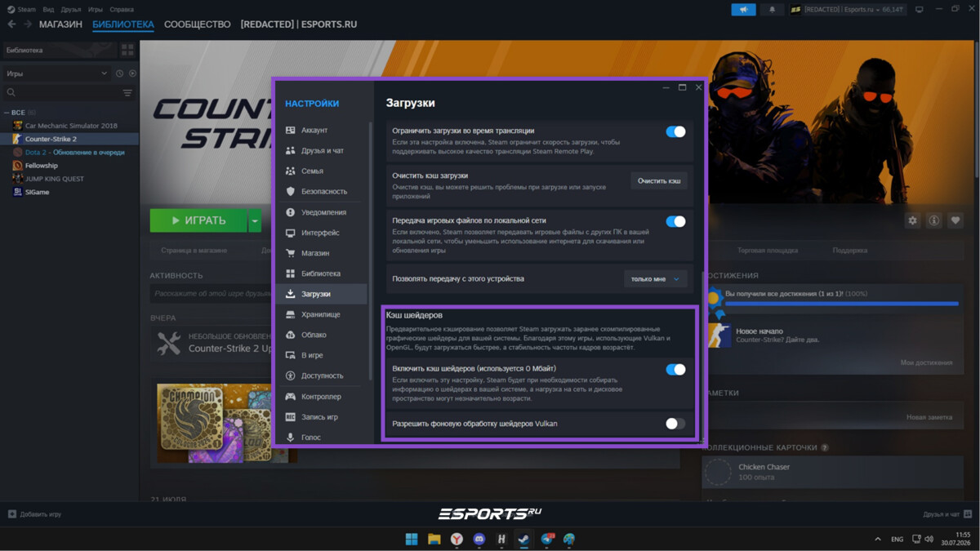Go to the Семья settings section
Image resolution: width=980 pixels, height=551 pixels.
point(322,171)
